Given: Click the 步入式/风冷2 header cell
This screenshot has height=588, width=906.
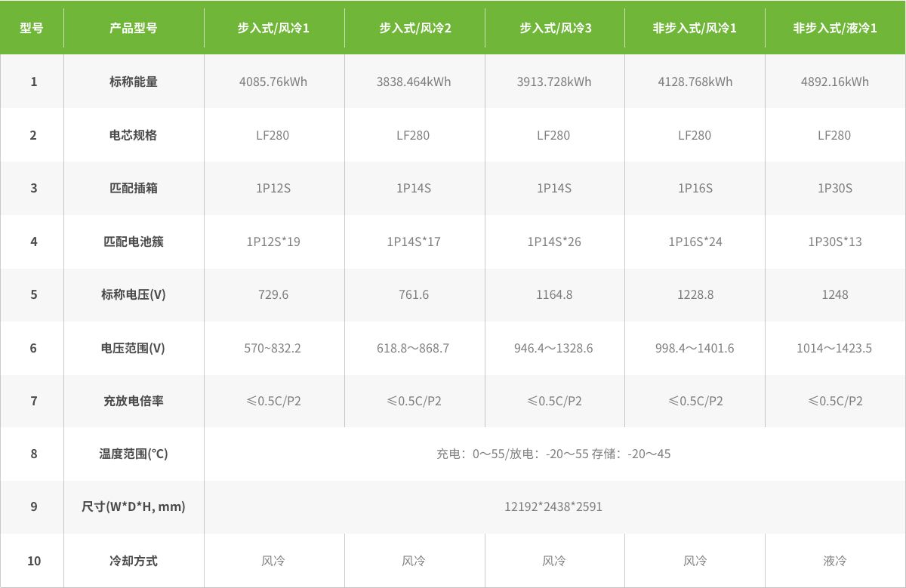Looking at the screenshot, I should tap(414, 29).
